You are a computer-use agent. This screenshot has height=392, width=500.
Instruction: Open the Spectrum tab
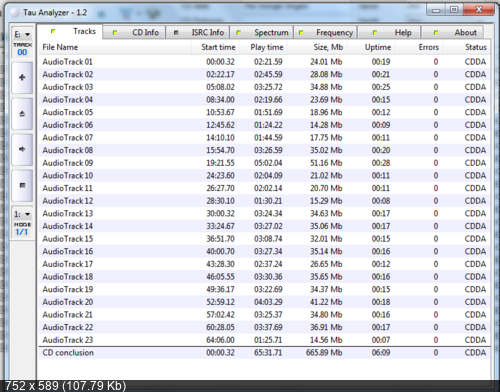click(261, 32)
